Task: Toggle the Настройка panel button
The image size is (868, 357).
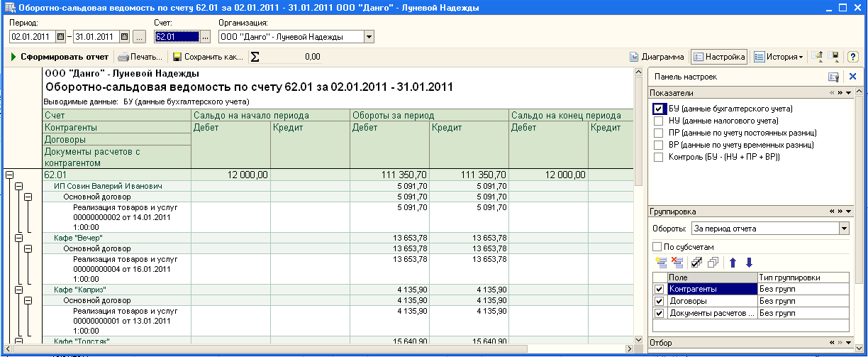Action: click(718, 57)
